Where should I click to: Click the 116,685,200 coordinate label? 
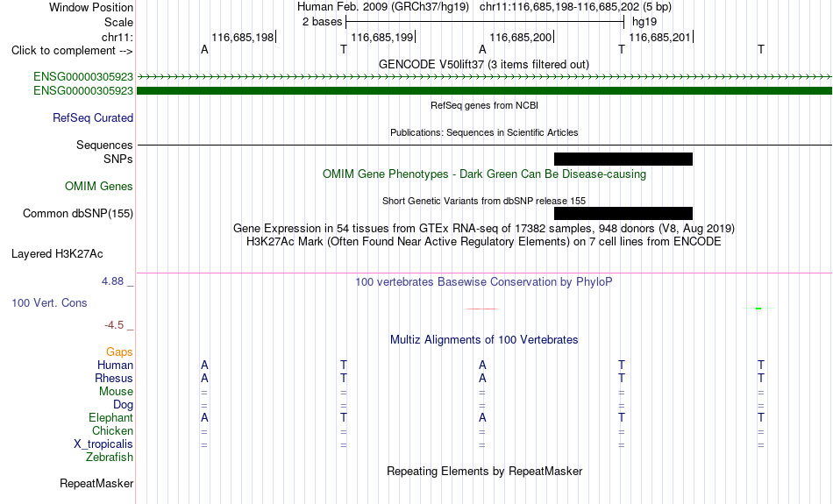[x=521, y=37]
